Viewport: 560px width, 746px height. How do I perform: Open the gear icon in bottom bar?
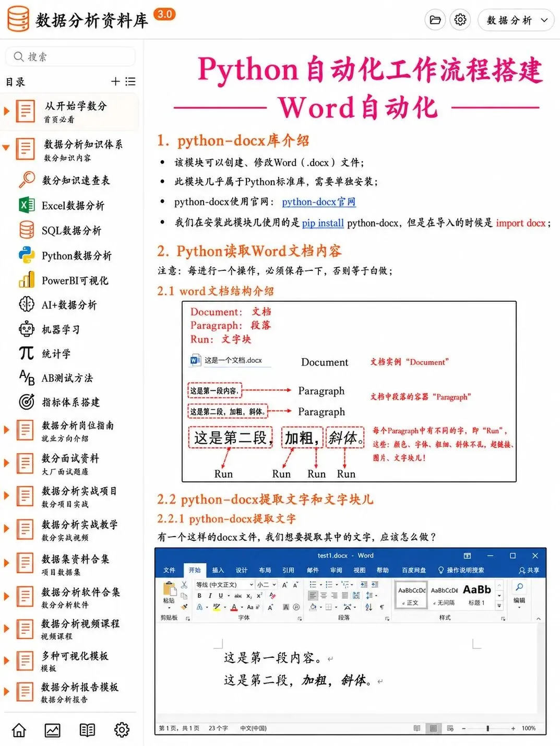coord(122,730)
